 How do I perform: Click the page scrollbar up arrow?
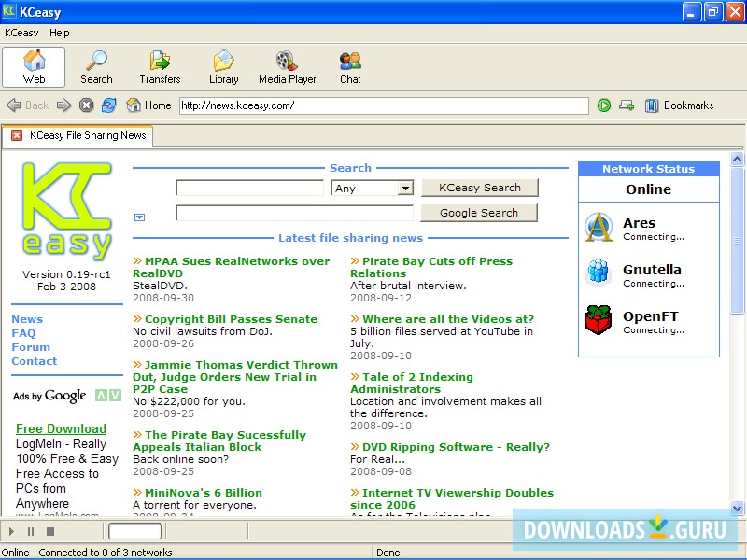(x=737, y=159)
